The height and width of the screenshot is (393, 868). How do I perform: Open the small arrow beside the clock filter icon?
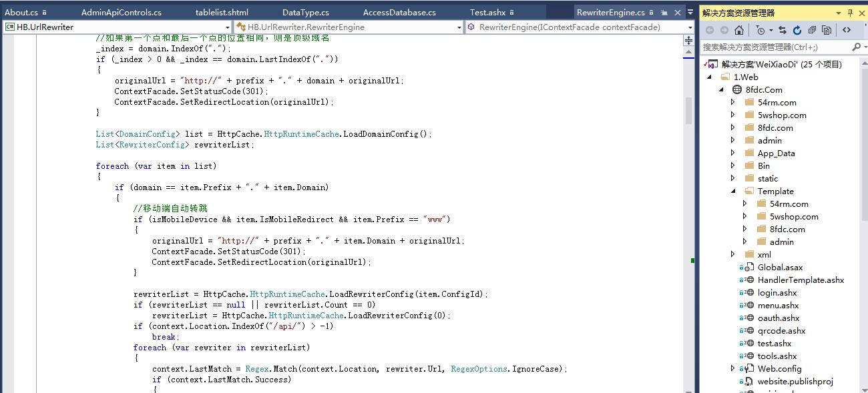(x=771, y=30)
